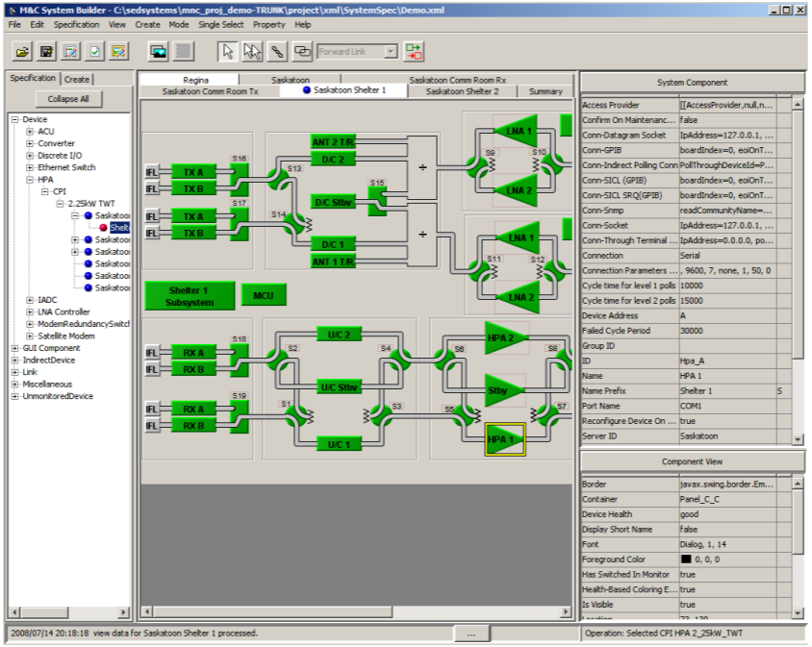Click the 'COM1' Port Name value
The image size is (812, 647).
(x=727, y=406)
